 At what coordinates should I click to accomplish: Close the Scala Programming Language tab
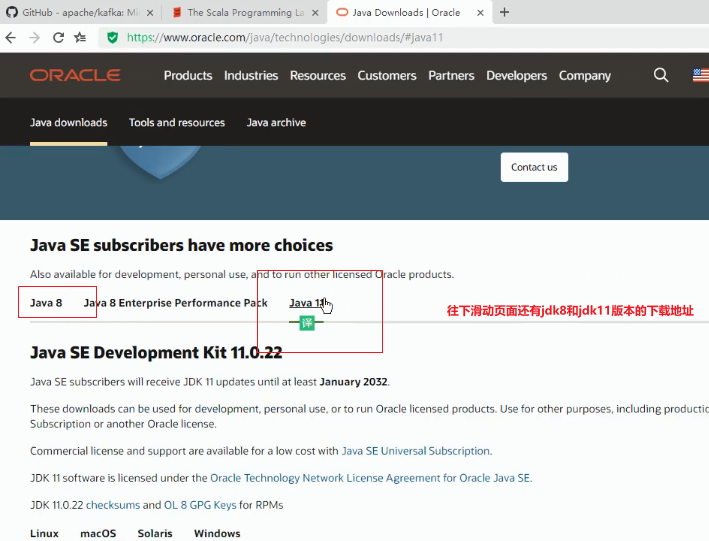(315, 13)
